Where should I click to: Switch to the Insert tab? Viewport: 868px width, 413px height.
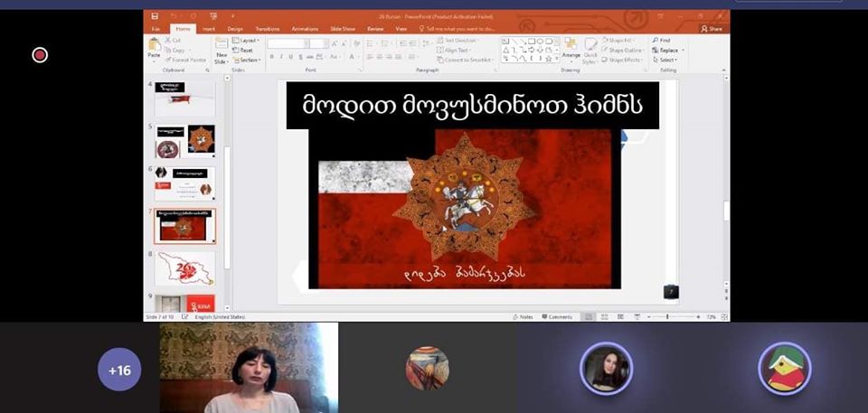tap(209, 29)
